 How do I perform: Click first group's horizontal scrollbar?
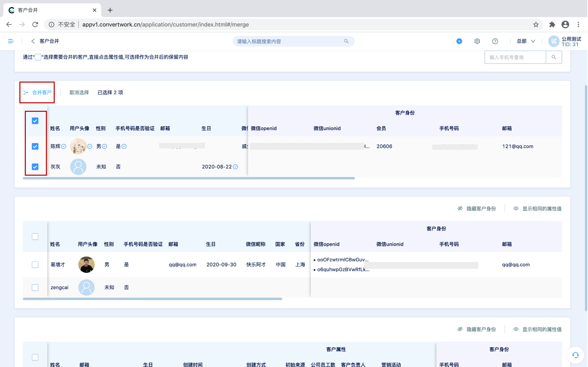click(x=189, y=178)
